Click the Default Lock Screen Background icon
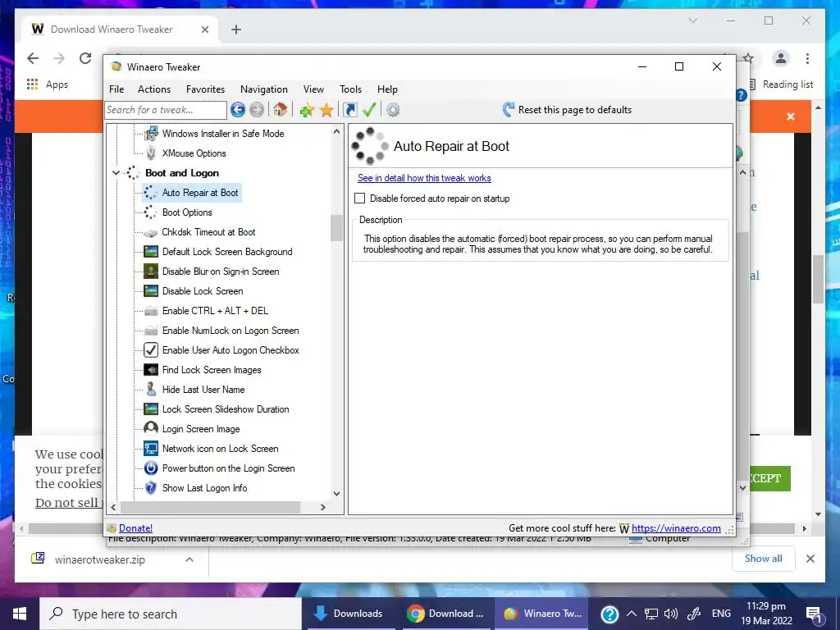Image resolution: width=840 pixels, height=630 pixels. tap(151, 252)
